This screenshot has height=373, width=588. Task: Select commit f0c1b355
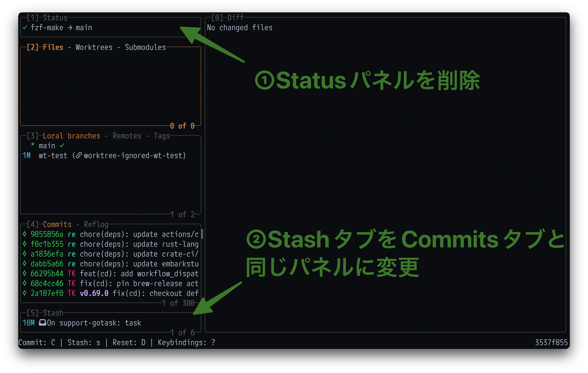[x=111, y=244]
